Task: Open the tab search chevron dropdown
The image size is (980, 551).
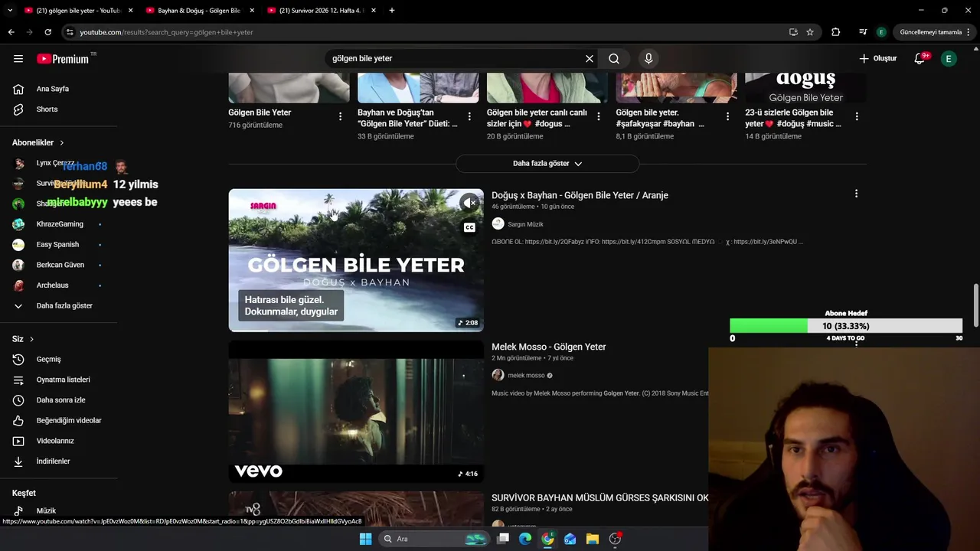Action: click(x=10, y=11)
